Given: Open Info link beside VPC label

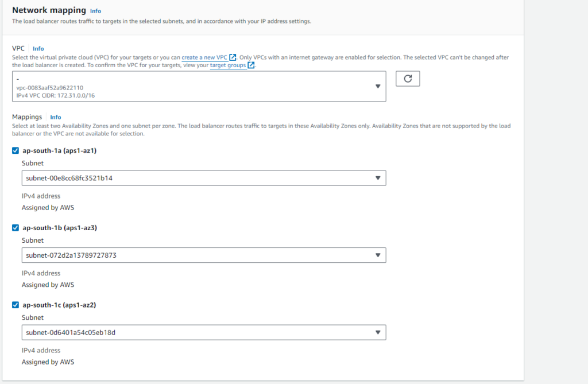Looking at the screenshot, I should pos(38,49).
